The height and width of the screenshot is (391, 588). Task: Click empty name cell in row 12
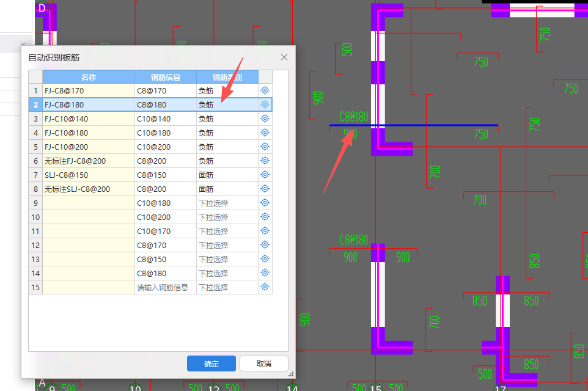89,245
